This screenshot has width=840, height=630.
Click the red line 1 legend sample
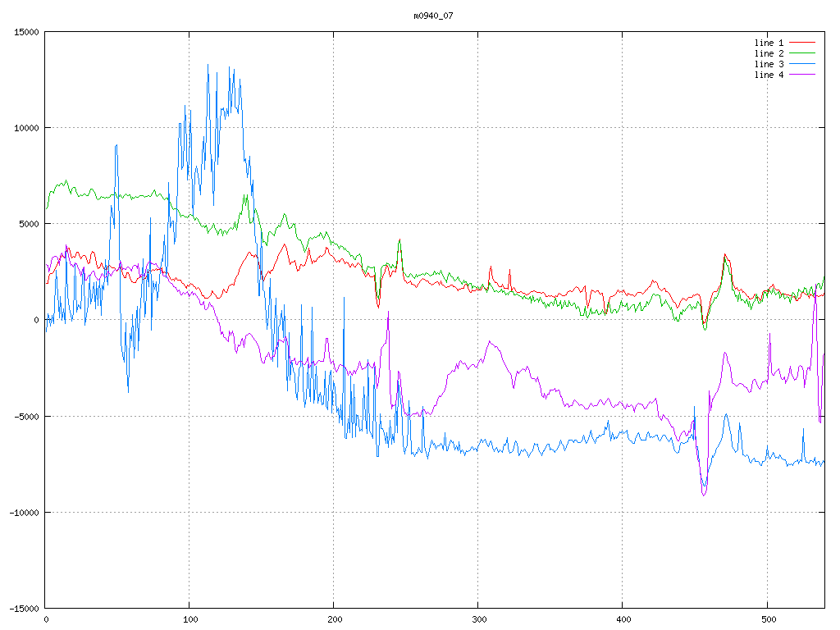click(804, 43)
